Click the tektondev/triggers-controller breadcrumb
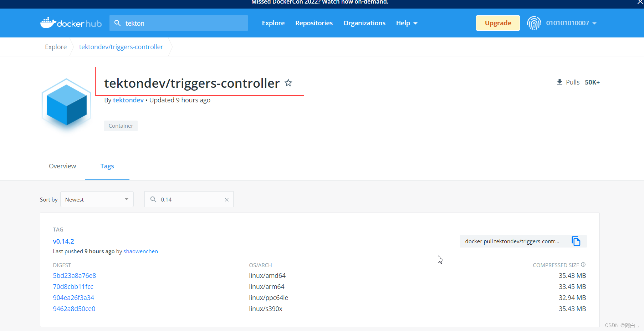The image size is (644, 331). pos(121,47)
